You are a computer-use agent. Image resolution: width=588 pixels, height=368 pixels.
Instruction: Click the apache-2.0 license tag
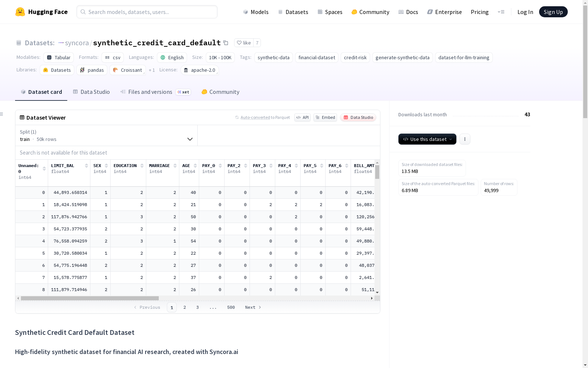point(200,70)
